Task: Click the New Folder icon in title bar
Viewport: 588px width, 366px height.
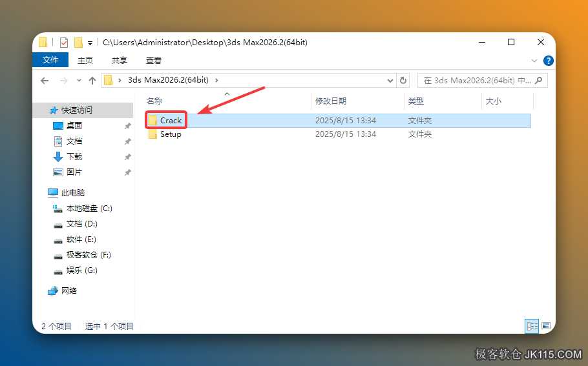Action: click(x=78, y=43)
